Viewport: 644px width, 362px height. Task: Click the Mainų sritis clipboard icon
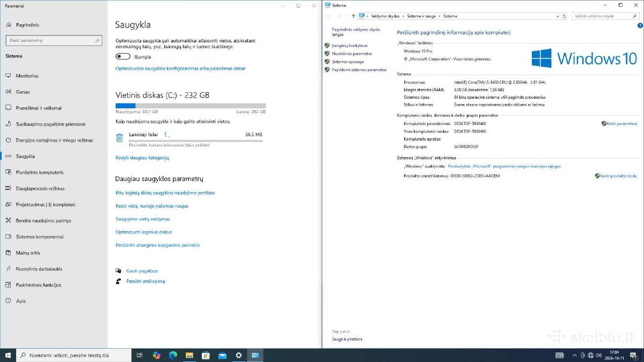[8, 253]
